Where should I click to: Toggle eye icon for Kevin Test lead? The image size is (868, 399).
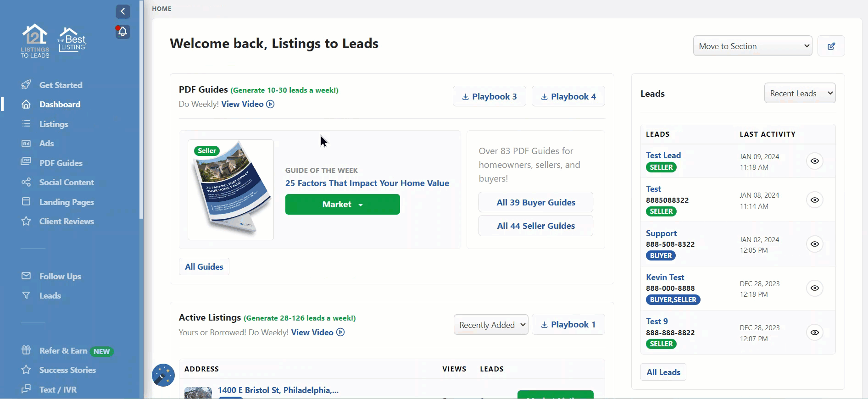point(814,288)
